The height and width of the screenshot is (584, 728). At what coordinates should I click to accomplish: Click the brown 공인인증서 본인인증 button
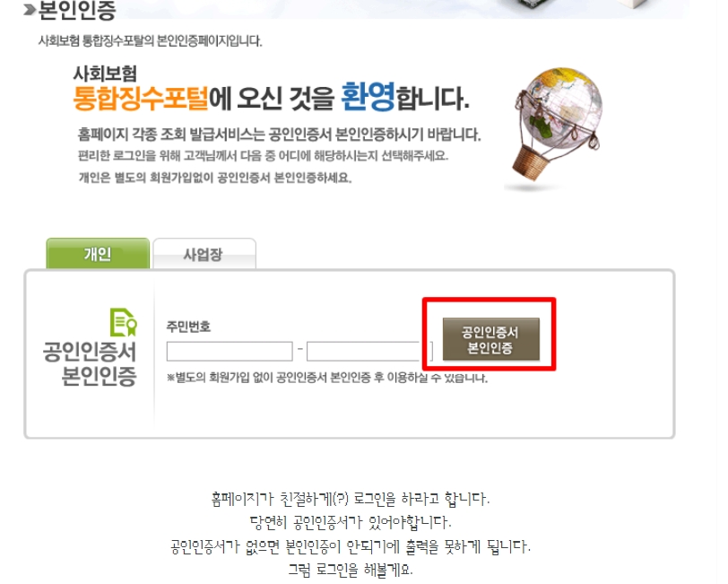tap(490, 339)
